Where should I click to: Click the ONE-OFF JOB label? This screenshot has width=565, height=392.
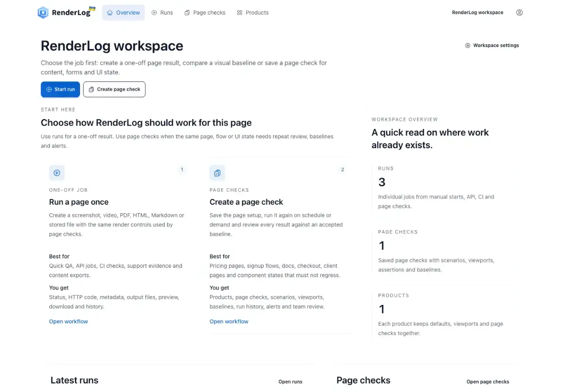coord(68,190)
